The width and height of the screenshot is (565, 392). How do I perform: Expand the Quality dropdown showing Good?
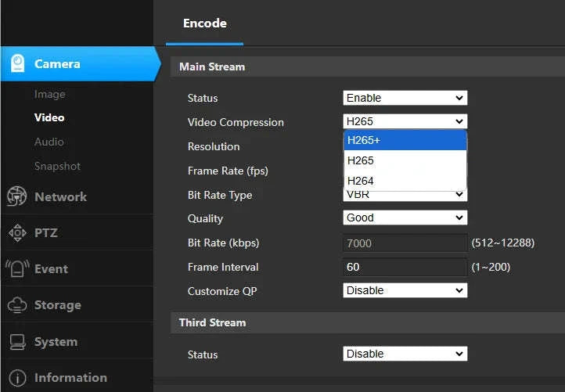pyautogui.click(x=405, y=218)
